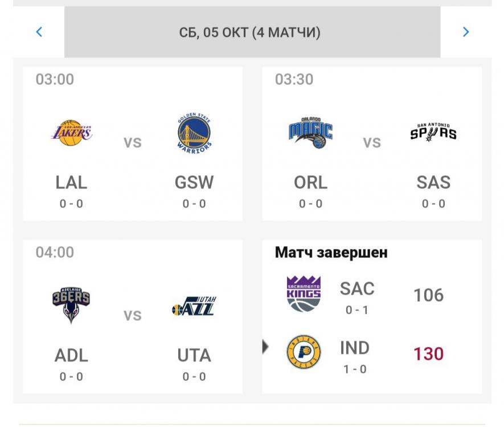This screenshot has height=427, width=504.
Task: Select the ORL team label
Action: (310, 182)
